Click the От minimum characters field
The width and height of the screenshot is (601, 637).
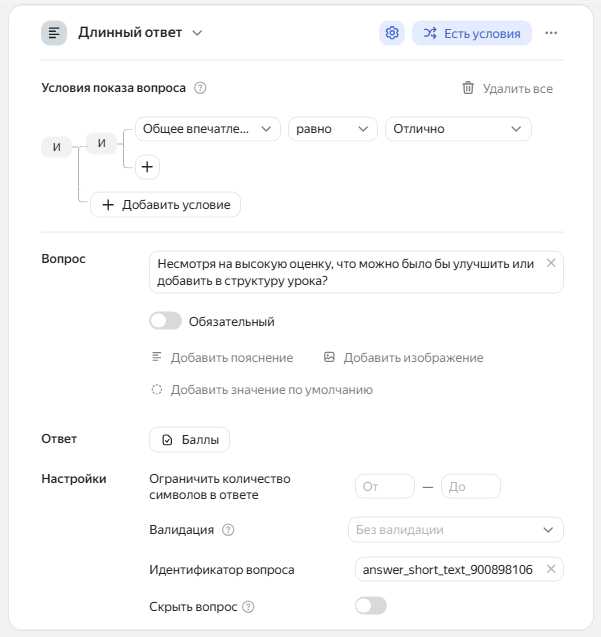(x=385, y=486)
